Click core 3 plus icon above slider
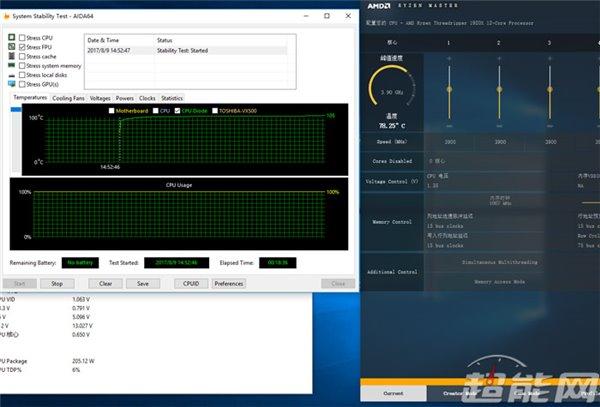This screenshot has height=407, width=600. [x=549, y=59]
